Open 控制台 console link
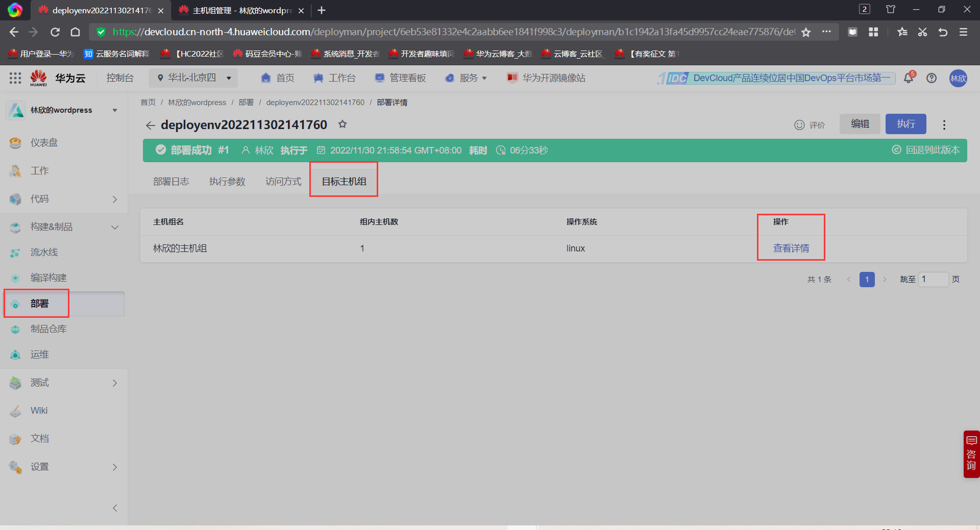The height and width of the screenshot is (530, 980). (x=120, y=78)
